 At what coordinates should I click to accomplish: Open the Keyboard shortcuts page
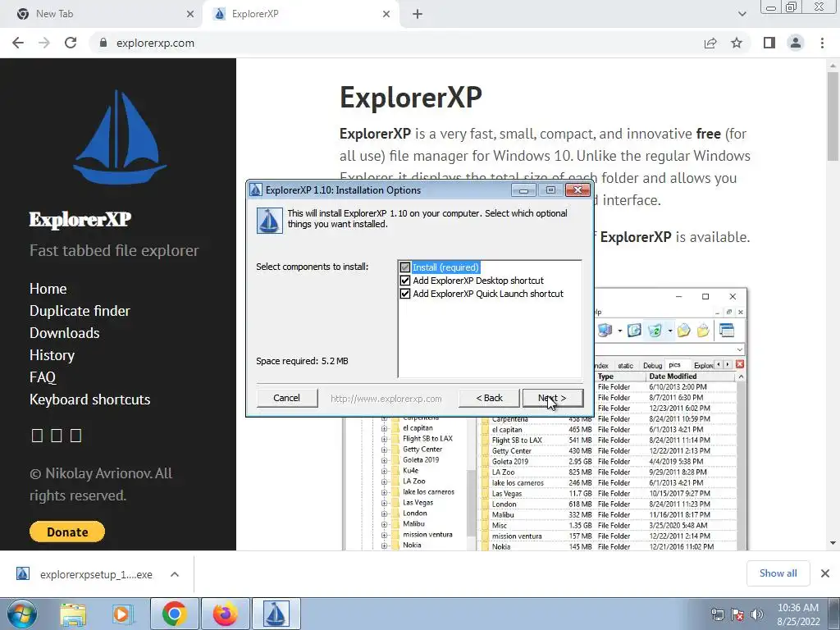(x=90, y=399)
